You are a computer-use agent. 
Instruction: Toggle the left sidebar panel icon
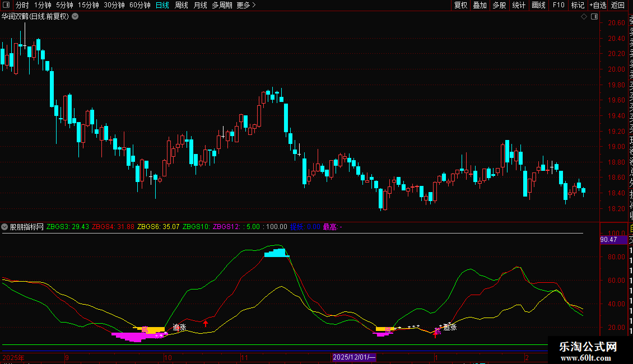pos(6,5)
